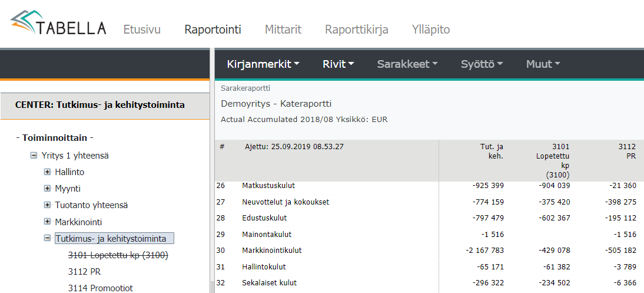Screen dimensions: 644x293
Task: Click the Tabella logo
Action: coord(58,25)
